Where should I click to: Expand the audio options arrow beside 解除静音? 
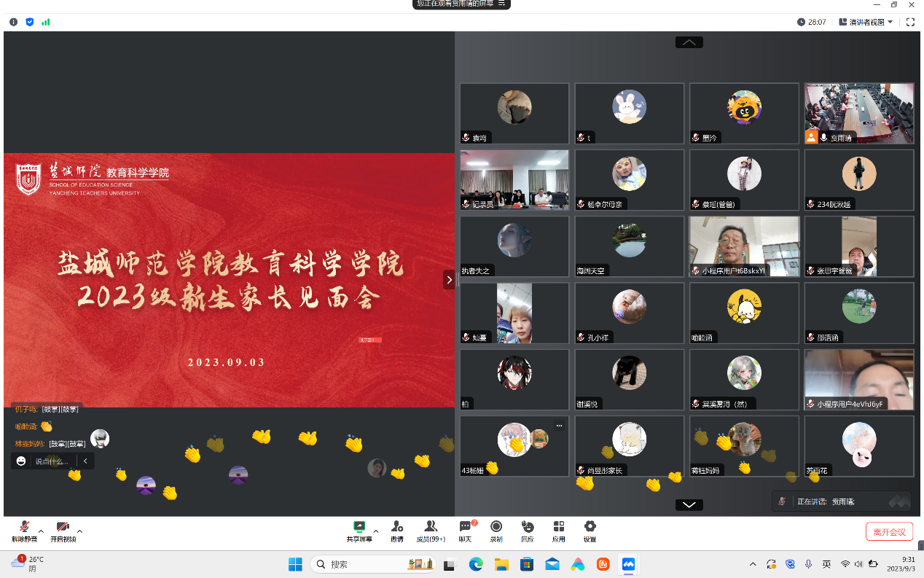[41, 531]
